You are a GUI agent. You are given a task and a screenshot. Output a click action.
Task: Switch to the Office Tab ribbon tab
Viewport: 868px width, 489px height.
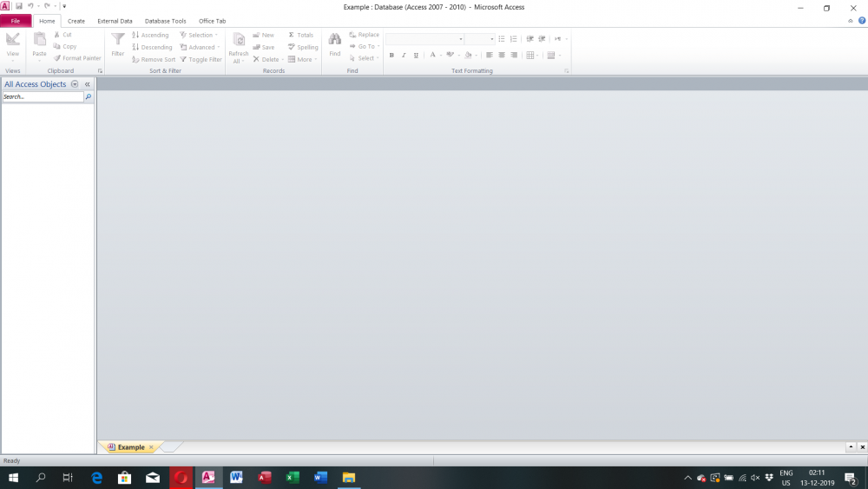pos(212,21)
